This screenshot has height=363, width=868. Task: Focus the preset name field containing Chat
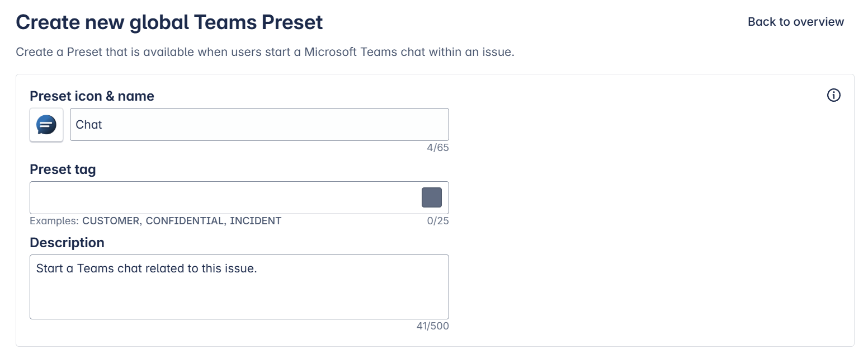coord(259,125)
